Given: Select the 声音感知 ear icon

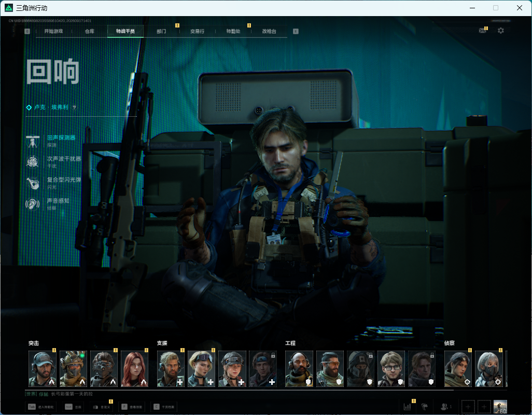Looking at the screenshot, I should coord(33,204).
